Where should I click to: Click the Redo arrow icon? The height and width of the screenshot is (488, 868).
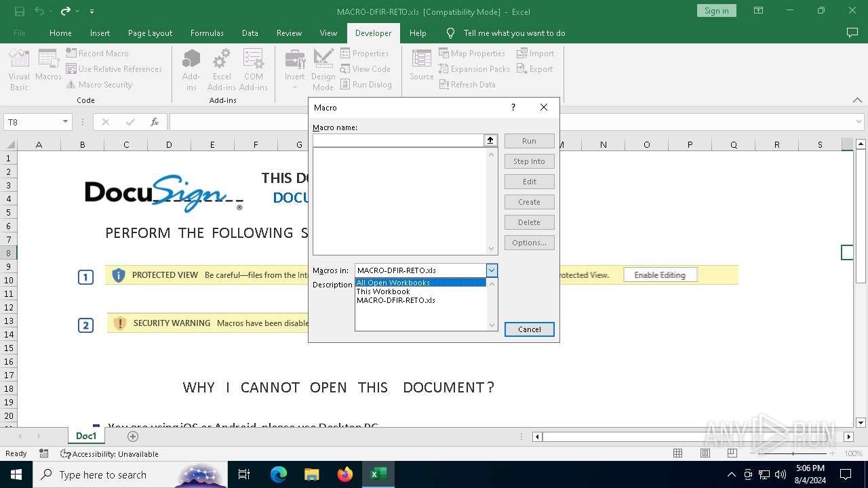tap(66, 11)
